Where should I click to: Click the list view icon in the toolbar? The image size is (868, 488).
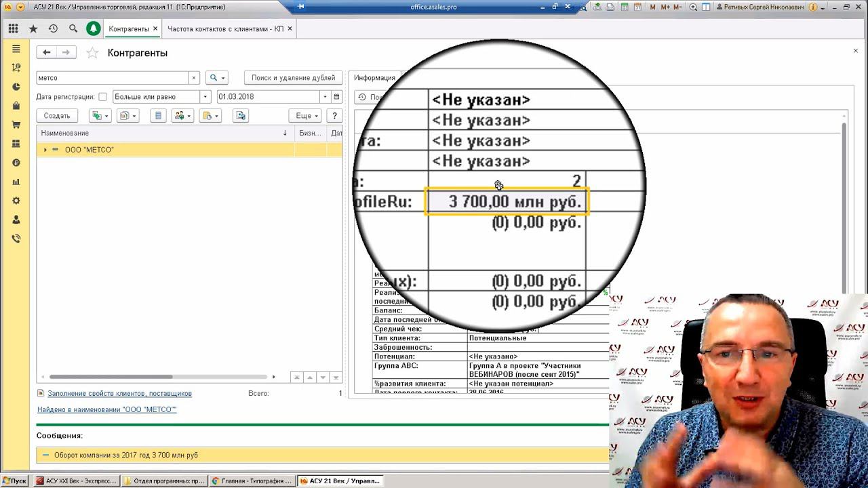(x=159, y=116)
